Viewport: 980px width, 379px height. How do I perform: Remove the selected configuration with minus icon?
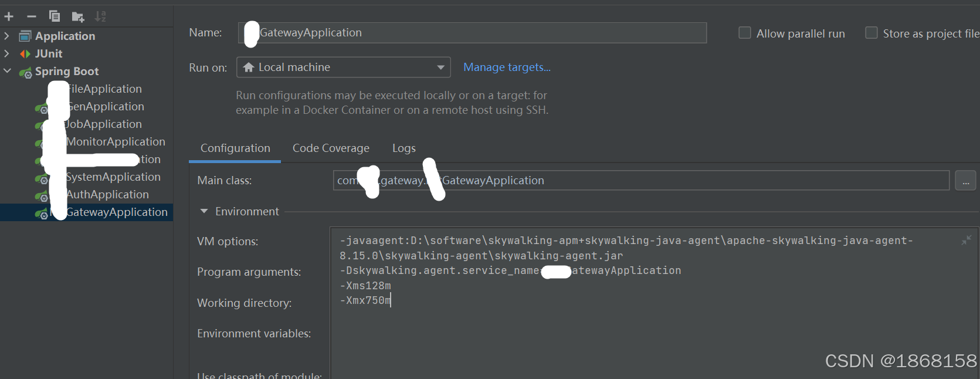click(x=32, y=16)
